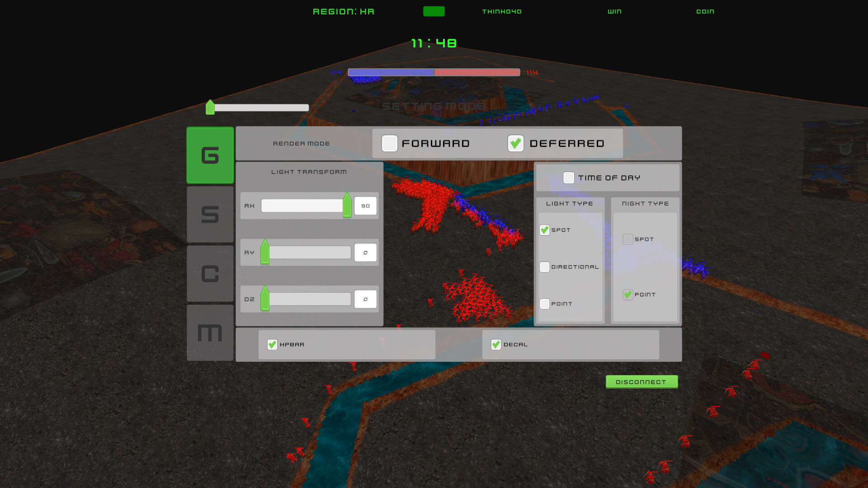Image resolution: width=868 pixels, height=488 pixels.
Task: Select the COIN menu item
Action: [x=705, y=11]
